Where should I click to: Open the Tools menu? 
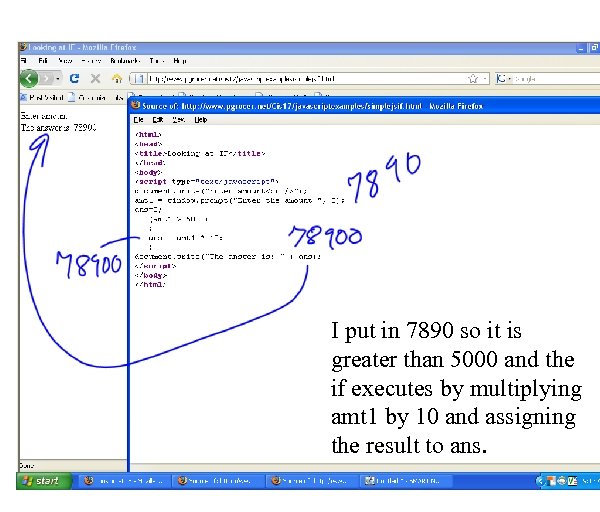click(157, 60)
